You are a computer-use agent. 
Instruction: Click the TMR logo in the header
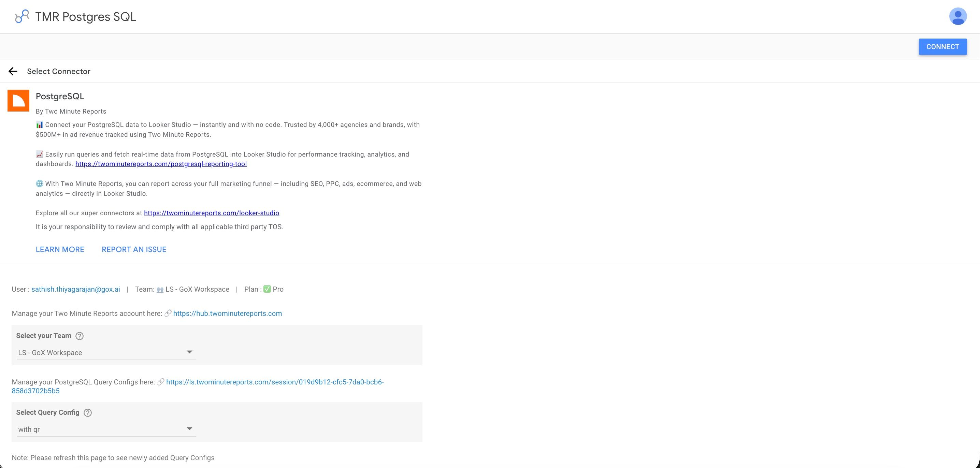(x=21, y=16)
